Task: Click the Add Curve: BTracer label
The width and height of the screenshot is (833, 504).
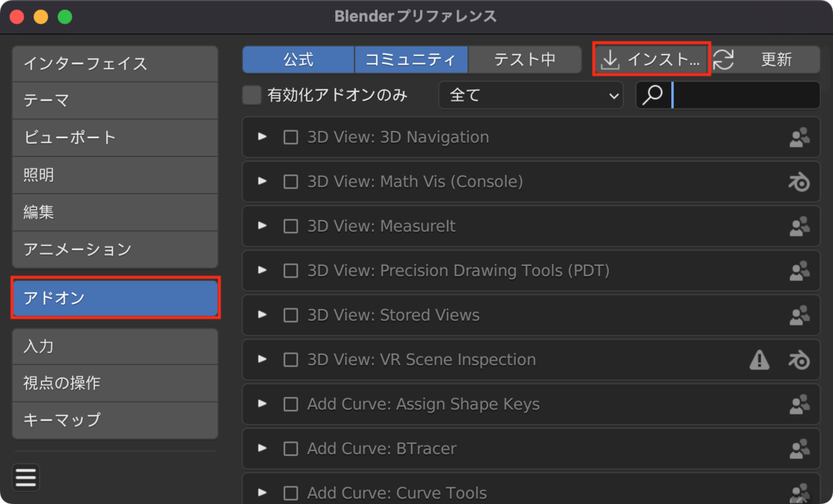Action: point(382,448)
